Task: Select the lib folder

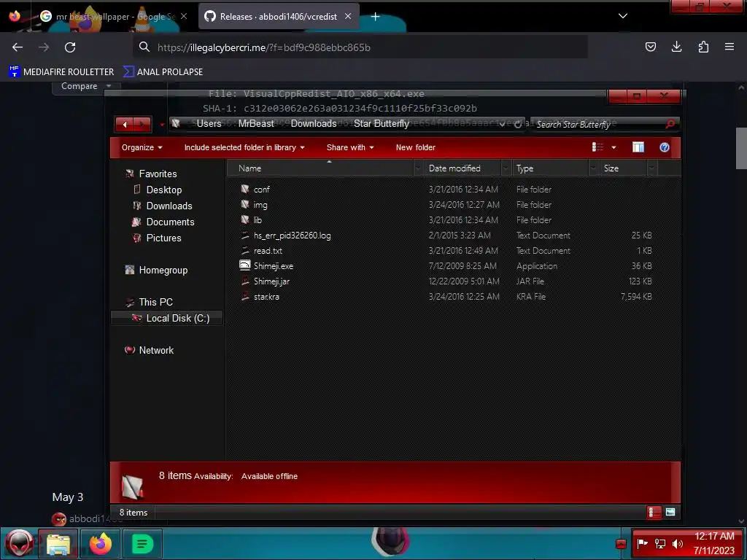Action: 258,220
